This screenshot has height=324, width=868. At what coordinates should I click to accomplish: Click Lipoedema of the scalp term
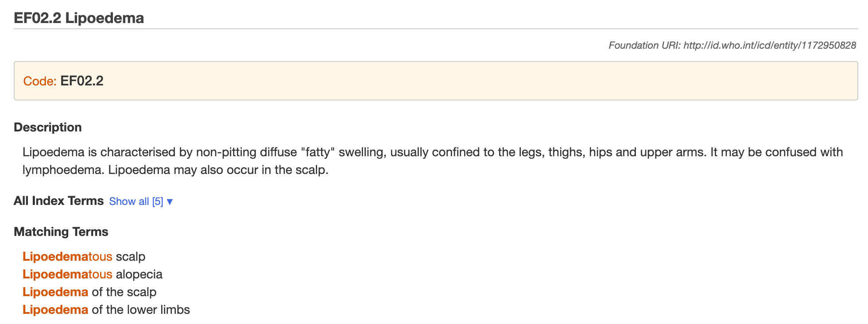(89, 292)
